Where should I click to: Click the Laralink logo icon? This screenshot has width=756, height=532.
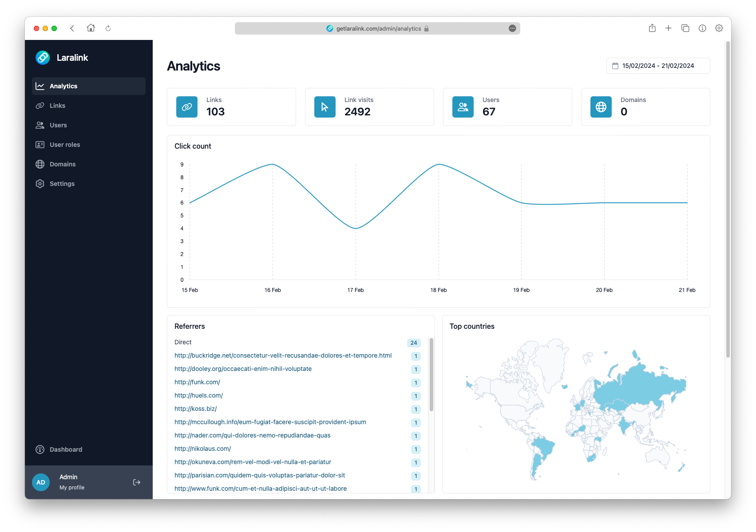tap(42, 58)
